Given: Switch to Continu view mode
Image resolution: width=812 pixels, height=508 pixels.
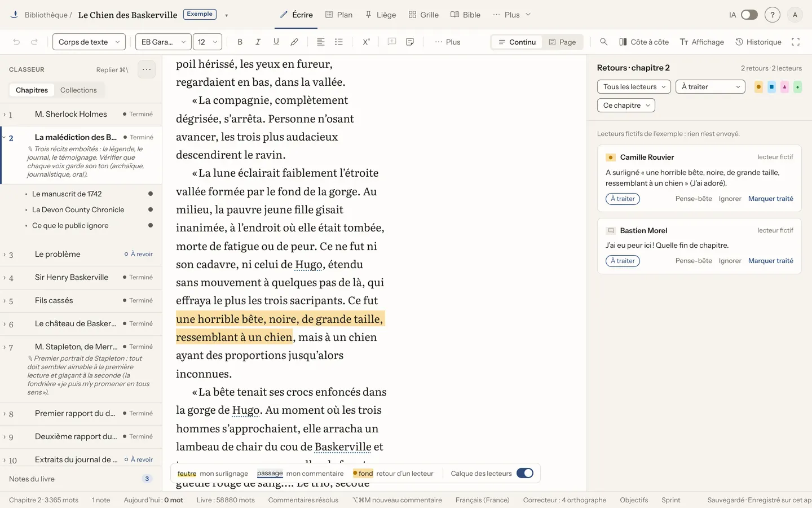Looking at the screenshot, I should point(517,42).
